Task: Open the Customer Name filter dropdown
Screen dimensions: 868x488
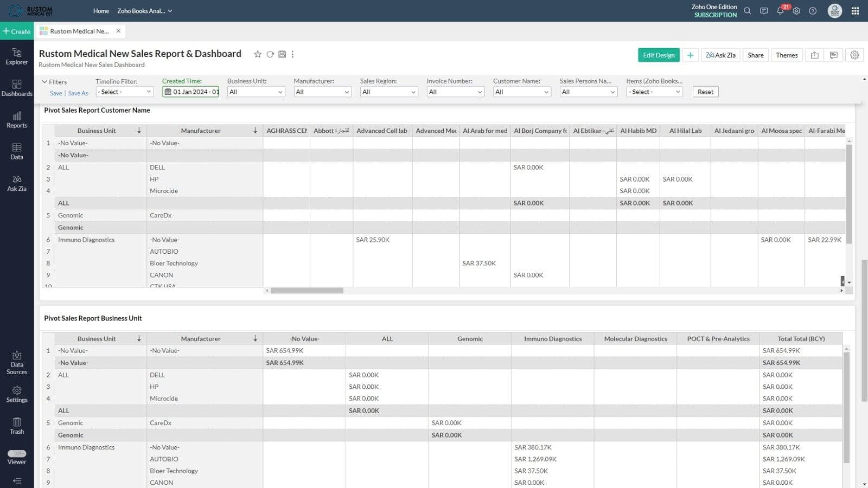Action: click(x=522, y=92)
